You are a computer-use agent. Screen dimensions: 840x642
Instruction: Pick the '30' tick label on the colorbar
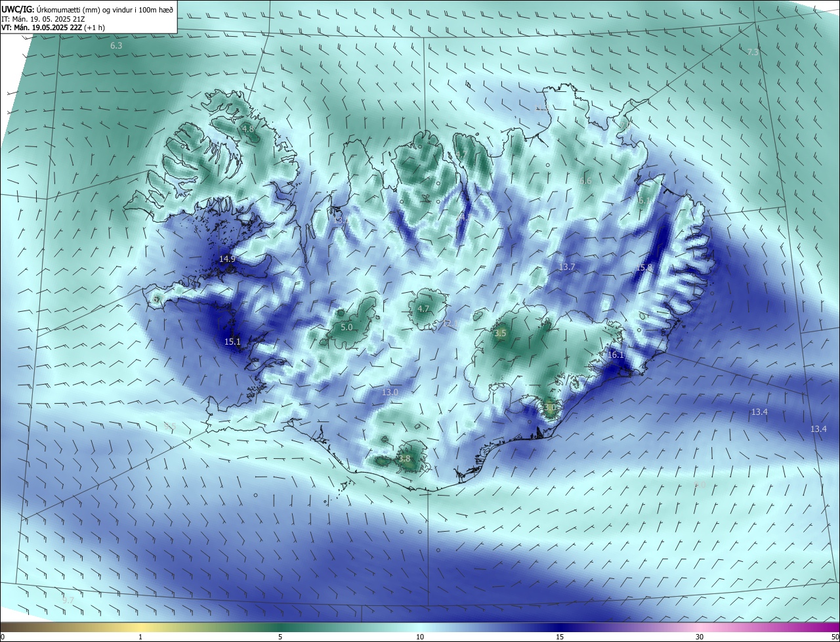point(700,637)
